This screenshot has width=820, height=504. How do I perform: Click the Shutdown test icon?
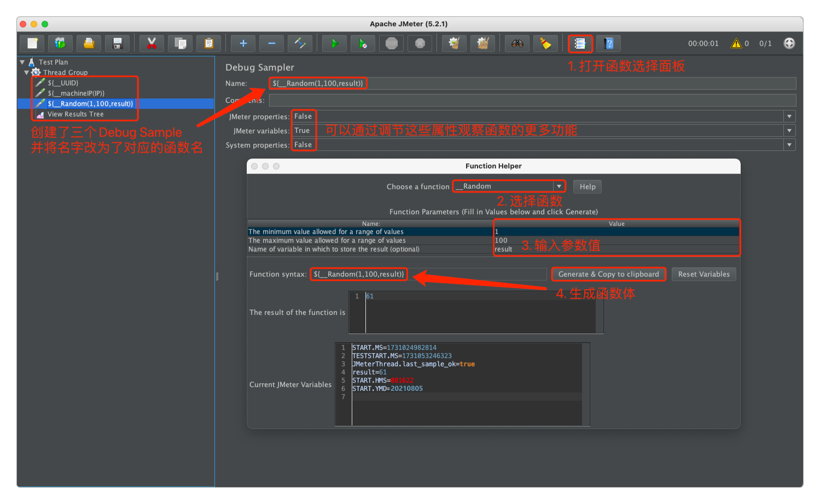click(x=420, y=43)
